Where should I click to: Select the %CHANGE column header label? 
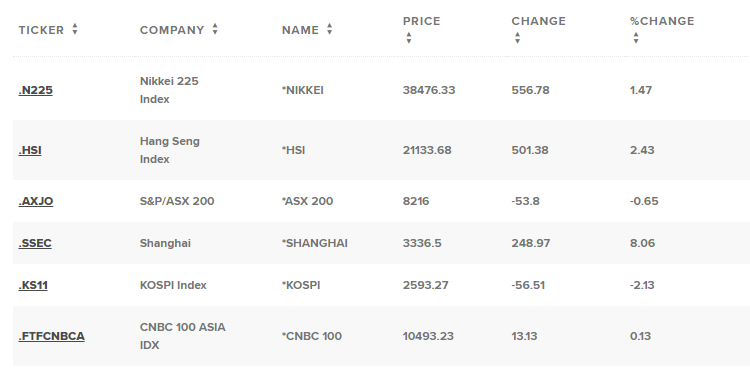click(662, 21)
